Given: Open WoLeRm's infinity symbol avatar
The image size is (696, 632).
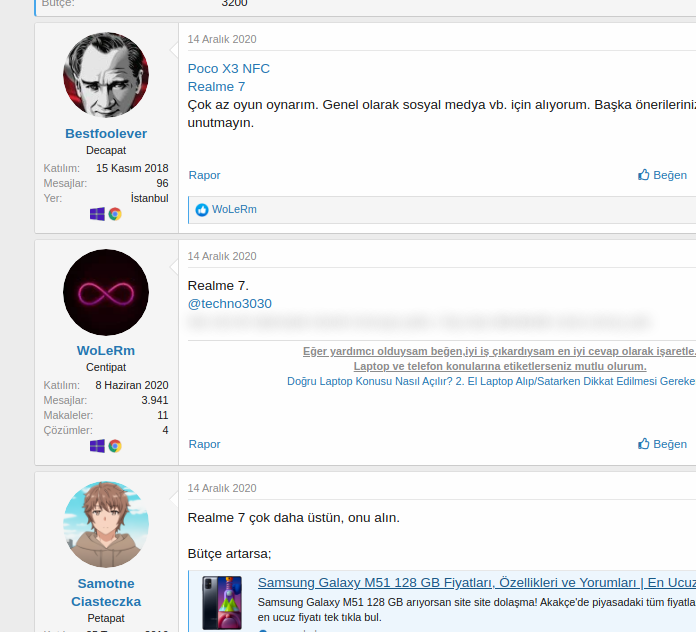Looking at the screenshot, I should tap(106, 292).
